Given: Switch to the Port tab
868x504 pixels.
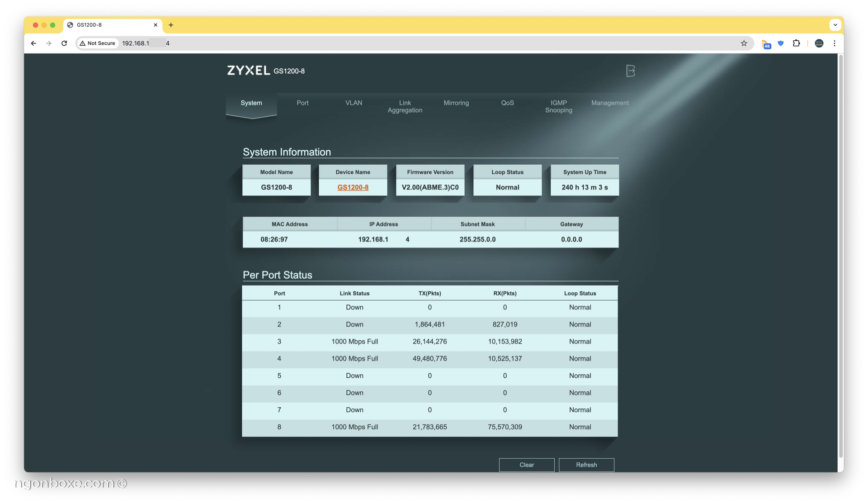Looking at the screenshot, I should click(x=302, y=103).
